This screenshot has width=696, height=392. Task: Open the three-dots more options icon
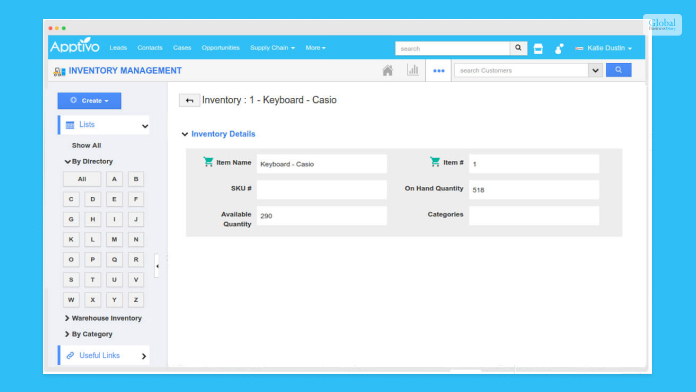click(x=439, y=71)
